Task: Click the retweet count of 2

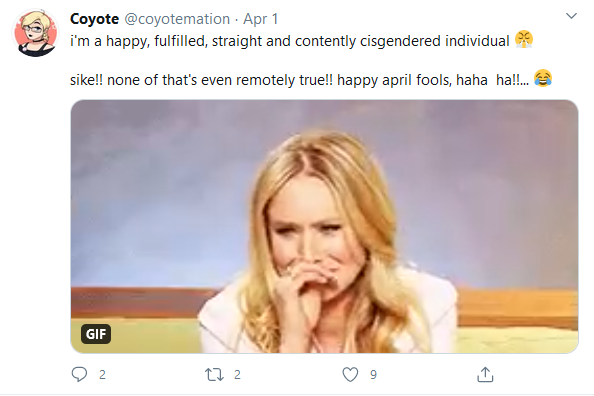Action: [237, 375]
